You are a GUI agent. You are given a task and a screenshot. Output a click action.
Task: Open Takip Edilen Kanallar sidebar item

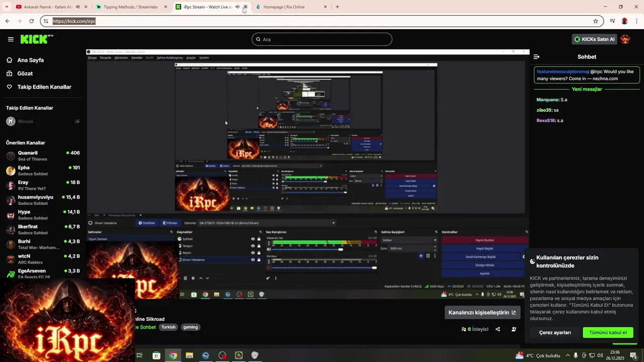point(44,87)
